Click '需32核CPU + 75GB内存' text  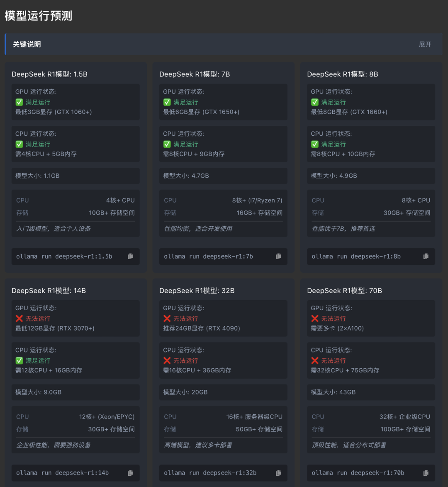[x=345, y=370]
